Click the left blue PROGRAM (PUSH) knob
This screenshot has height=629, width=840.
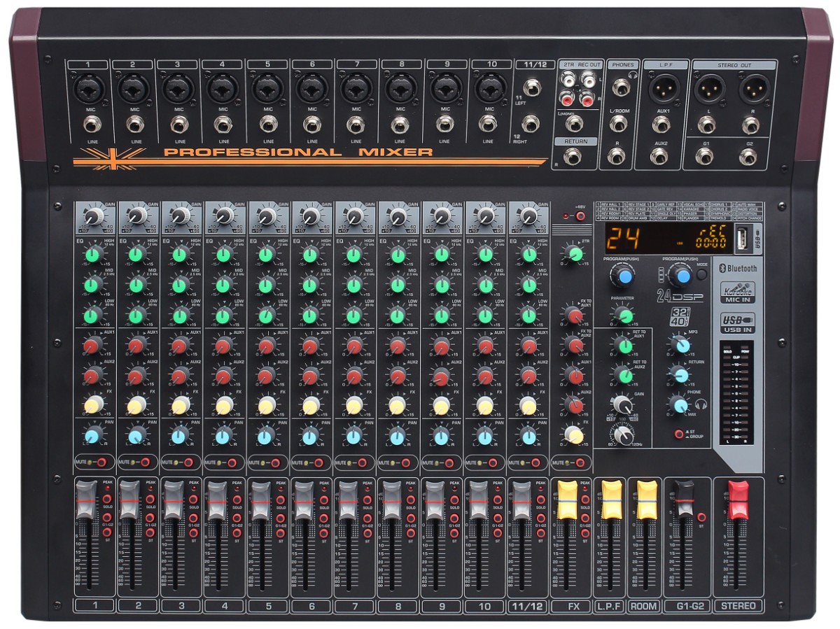pyautogui.click(x=623, y=276)
